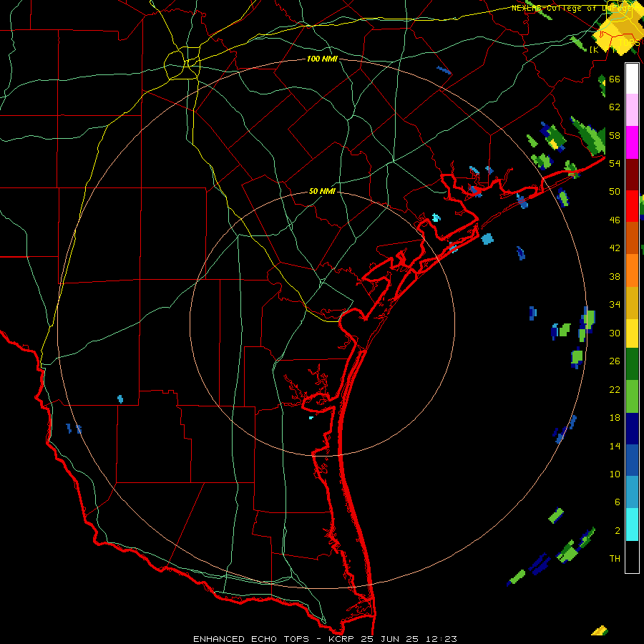
Task: Click the "42" scale label
Action: 615,248
